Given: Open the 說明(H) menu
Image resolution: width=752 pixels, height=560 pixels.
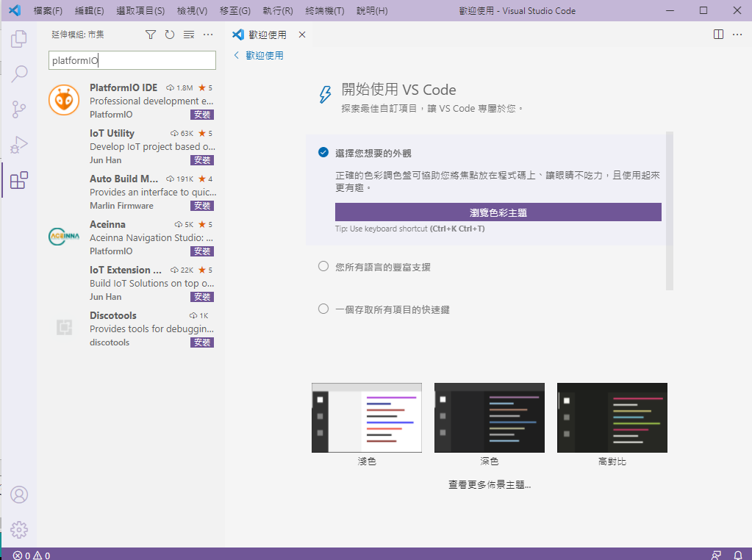Looking at the screenshot, I should tap(372, 10).
